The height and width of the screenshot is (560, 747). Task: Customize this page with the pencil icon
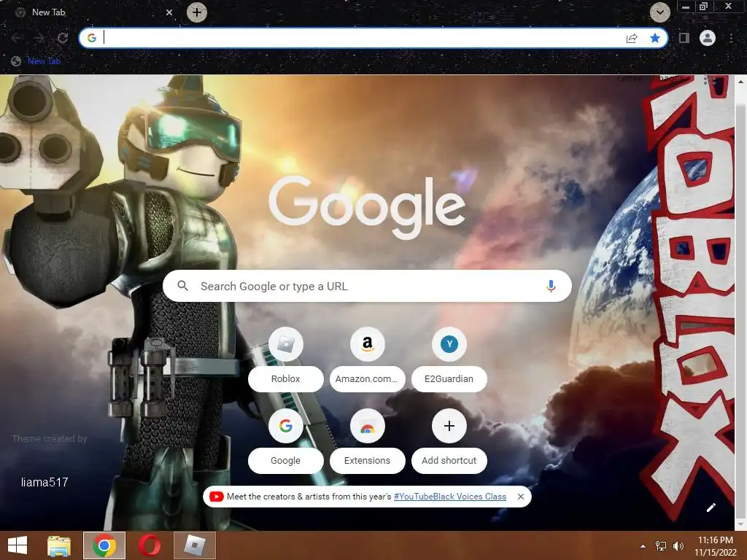coord(711,507)
